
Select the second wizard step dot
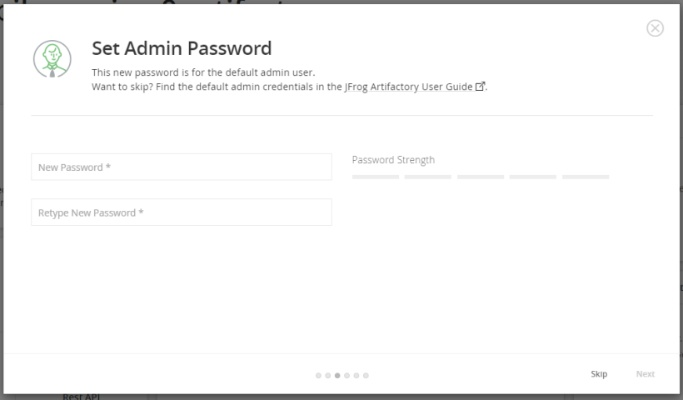328,375
